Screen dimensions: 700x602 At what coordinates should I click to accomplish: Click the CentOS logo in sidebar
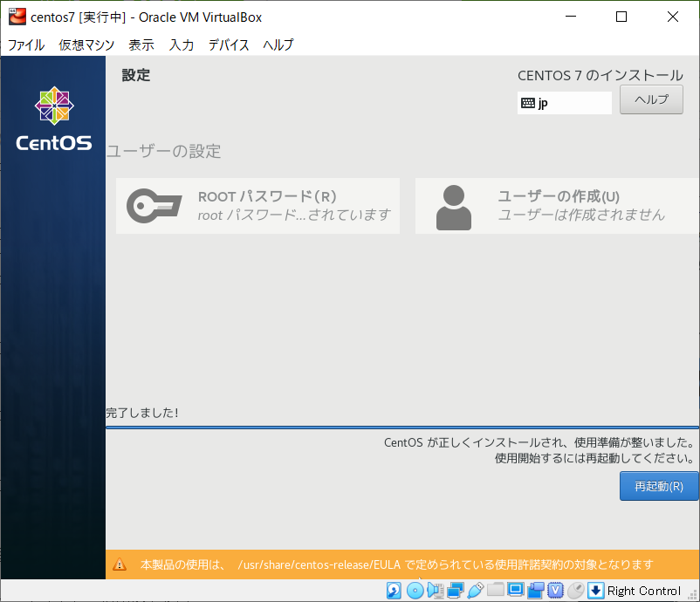pos(54,119)
